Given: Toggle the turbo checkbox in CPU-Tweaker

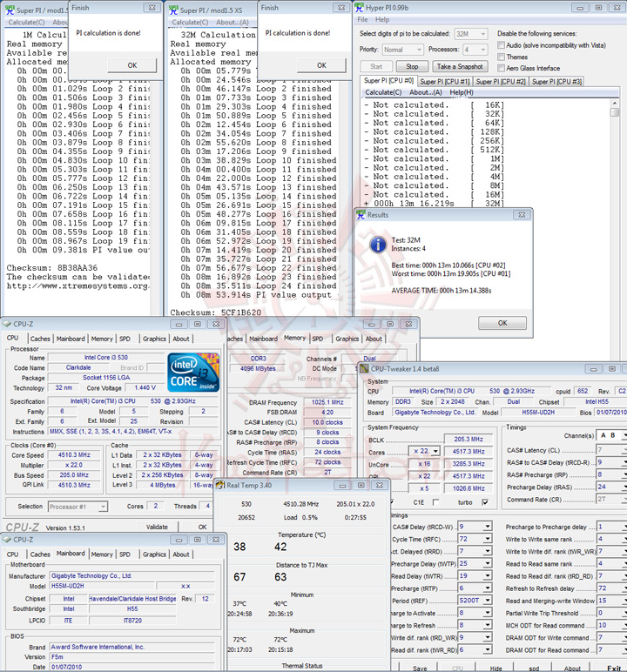Looking at the screenshot, I should pos(485,502).
